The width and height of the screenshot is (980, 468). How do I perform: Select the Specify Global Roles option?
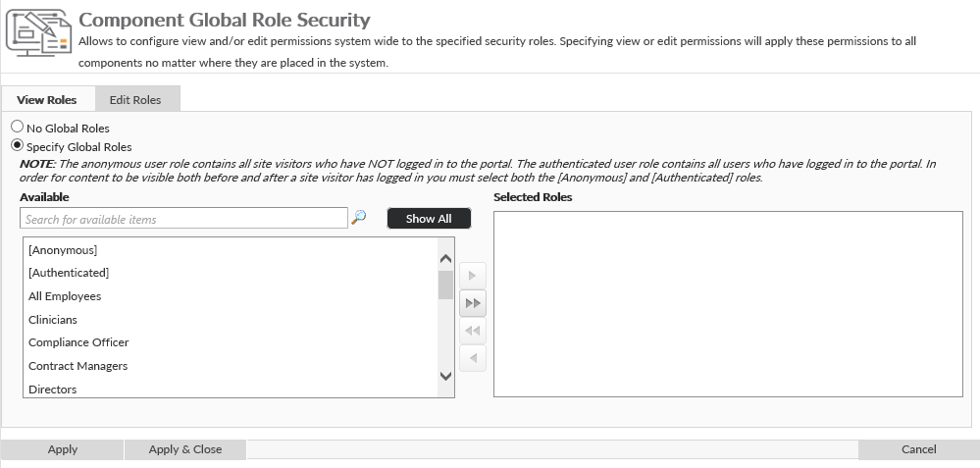pos(17,146)
